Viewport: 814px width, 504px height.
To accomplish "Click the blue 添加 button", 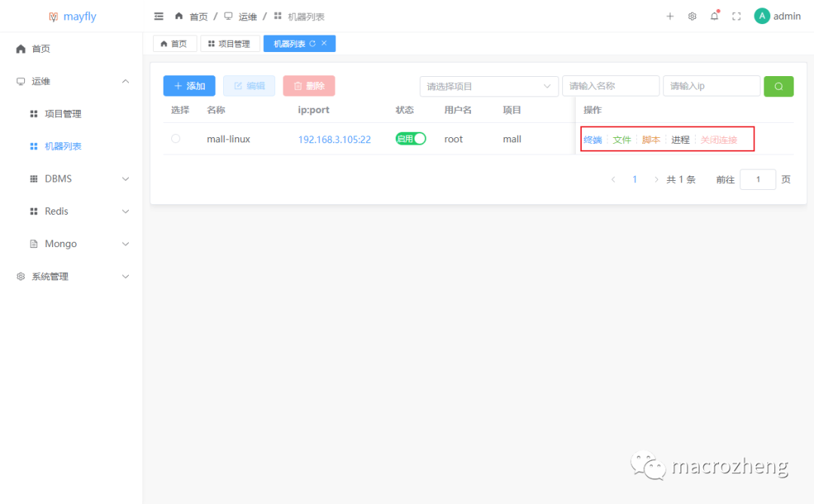I will (189, 85).
